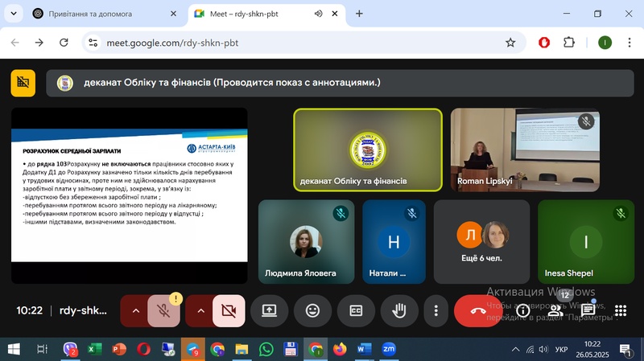Leave the call with red hang-up button

click(x=478, y=310)
